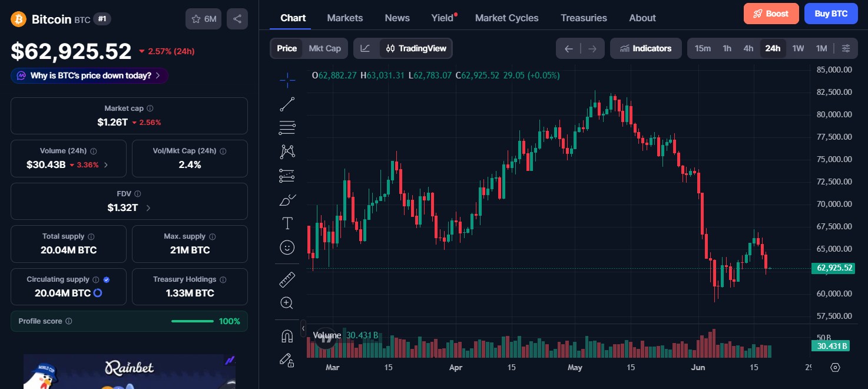Image resolution: width=868 pixels, height=389 pixels.
Task: Click the share icon button
Action: pos(237,19)
